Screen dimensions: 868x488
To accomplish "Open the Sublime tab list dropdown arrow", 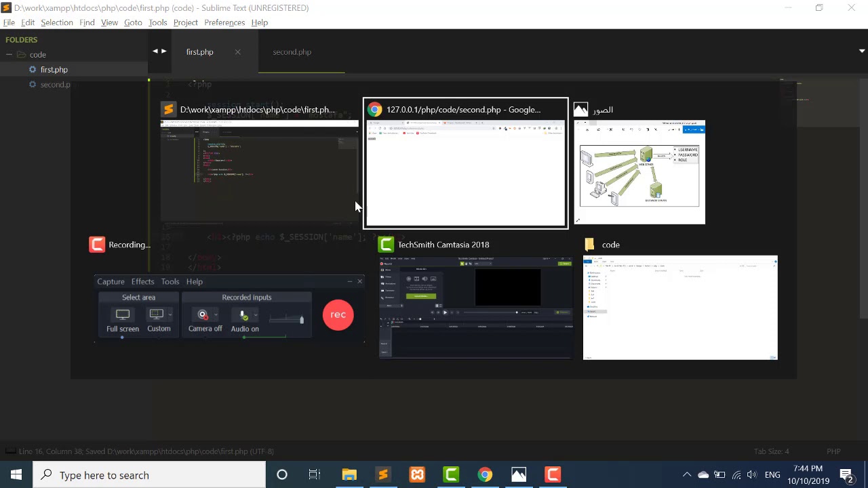I will coord(862,51).
